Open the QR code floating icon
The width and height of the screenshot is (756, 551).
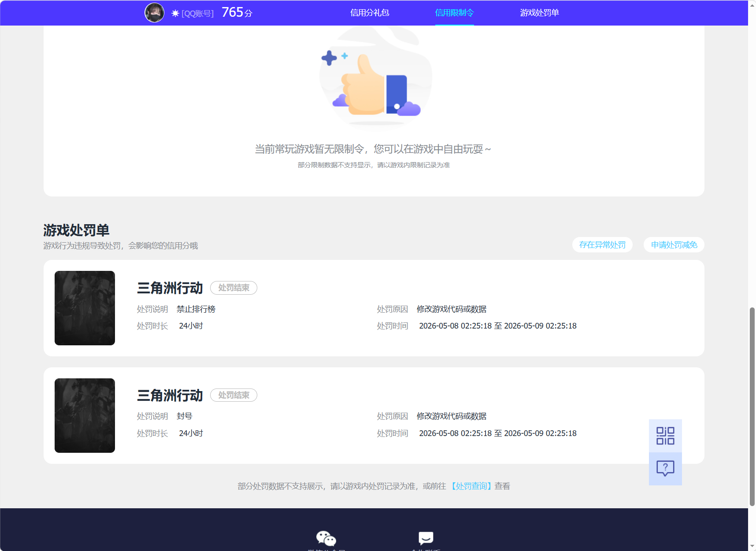tap(665, 436)
